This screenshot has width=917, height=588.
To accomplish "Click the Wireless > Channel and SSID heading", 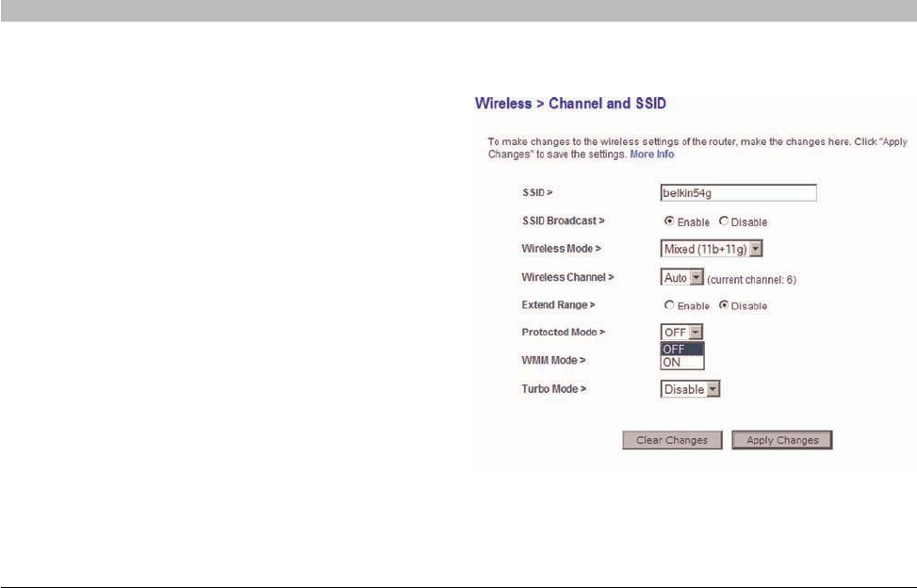I will 570,104.
